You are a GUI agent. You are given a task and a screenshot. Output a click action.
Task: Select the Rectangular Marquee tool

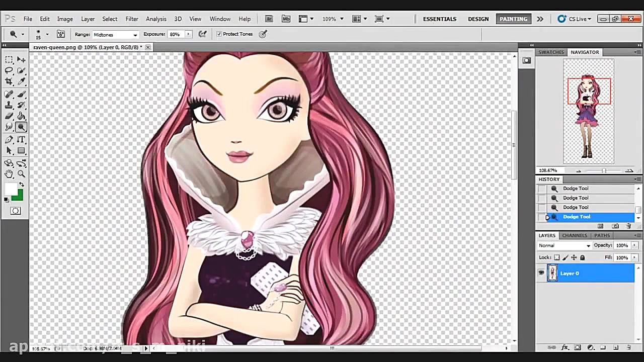(x=9, y=59)
